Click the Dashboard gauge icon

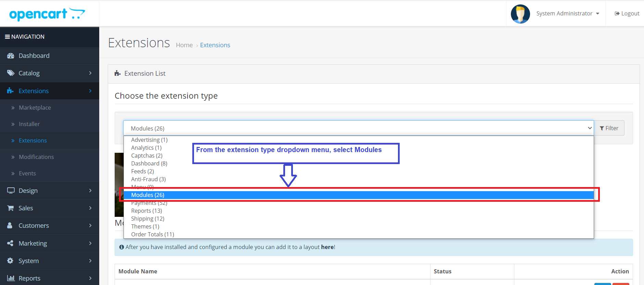pos(11,56)
